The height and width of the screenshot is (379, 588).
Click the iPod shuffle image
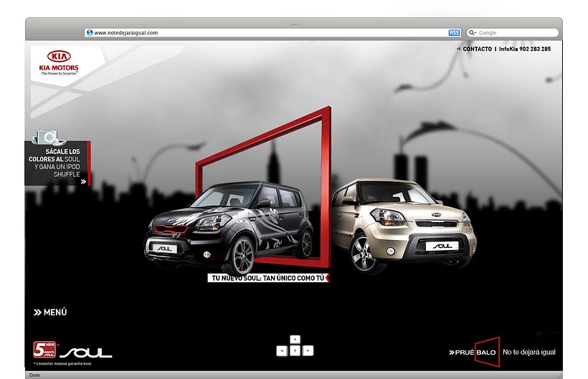pyautogui.click(x=49, y=137)
